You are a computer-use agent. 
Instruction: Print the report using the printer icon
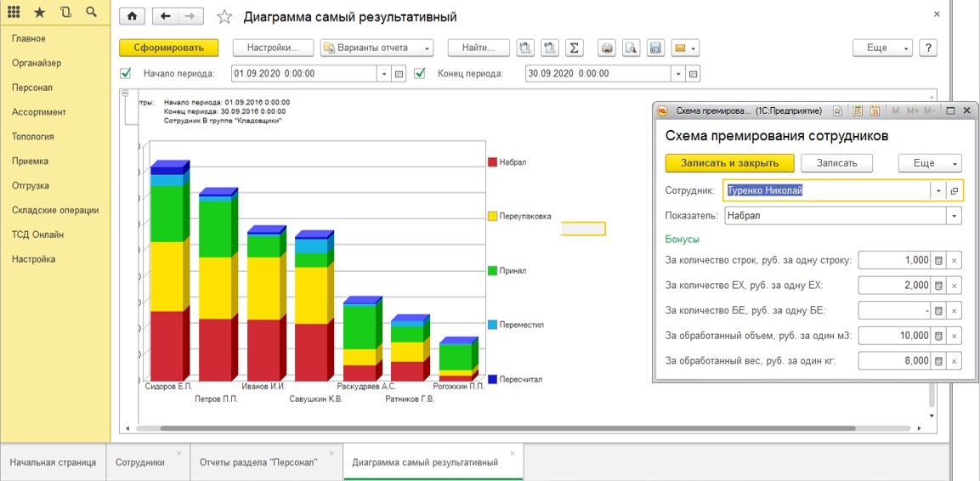click(607, 48)
